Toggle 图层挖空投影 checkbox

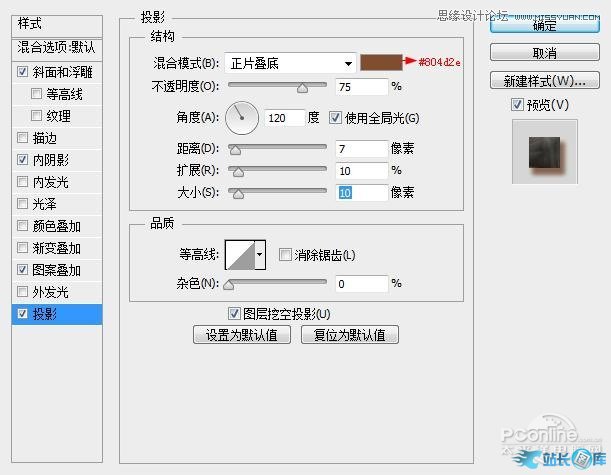click(x=235, y=313)
